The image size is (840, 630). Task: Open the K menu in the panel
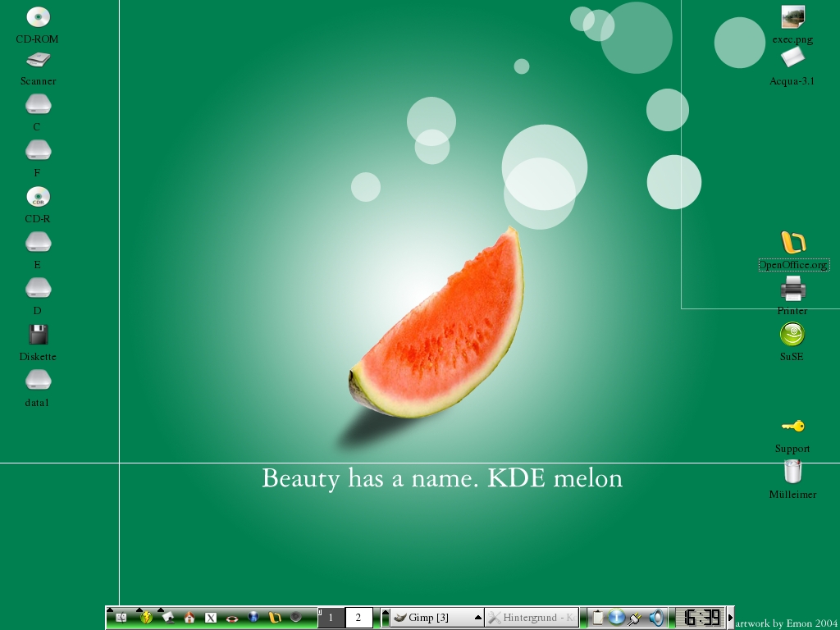pos(121,618)
